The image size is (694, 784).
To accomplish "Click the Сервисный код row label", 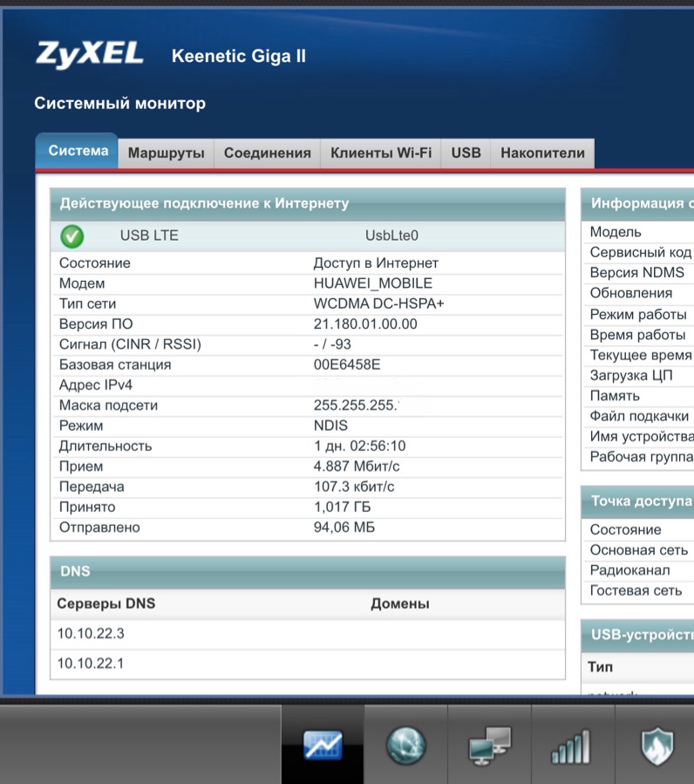I will [641, 253].
